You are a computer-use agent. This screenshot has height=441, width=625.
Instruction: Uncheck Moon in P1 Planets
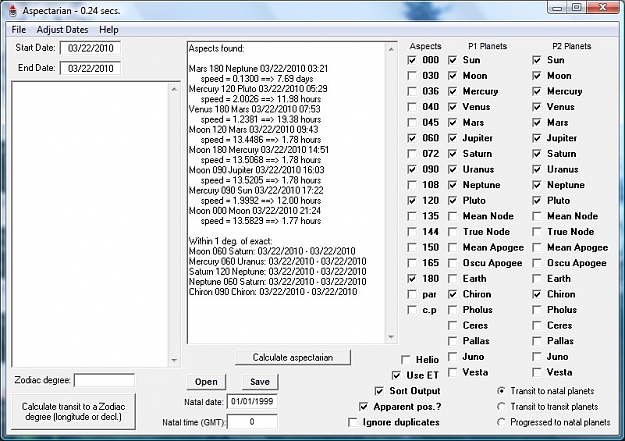[452, 76]
